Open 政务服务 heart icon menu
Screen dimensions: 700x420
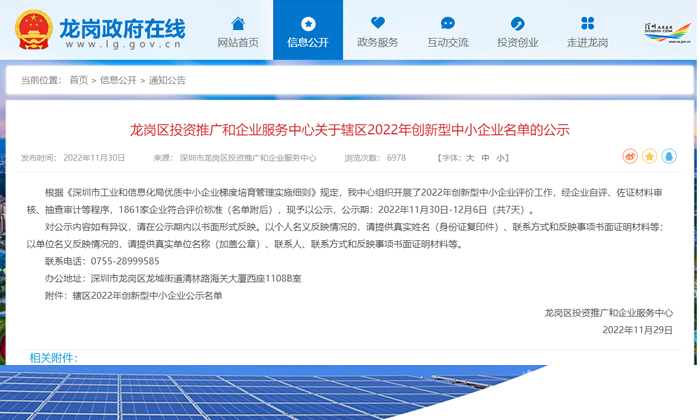(x=377, y=30)
